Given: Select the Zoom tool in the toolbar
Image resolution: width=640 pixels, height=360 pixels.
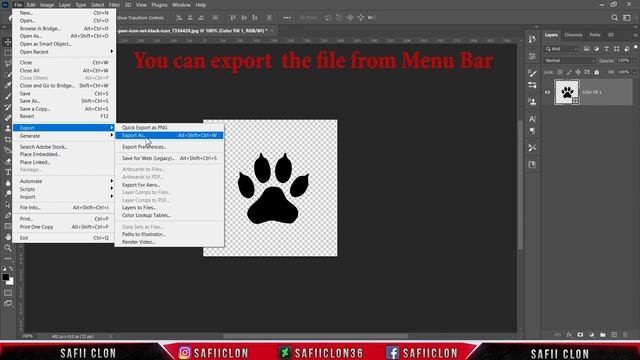Looking at the screenshot, I should pos(8,248).
